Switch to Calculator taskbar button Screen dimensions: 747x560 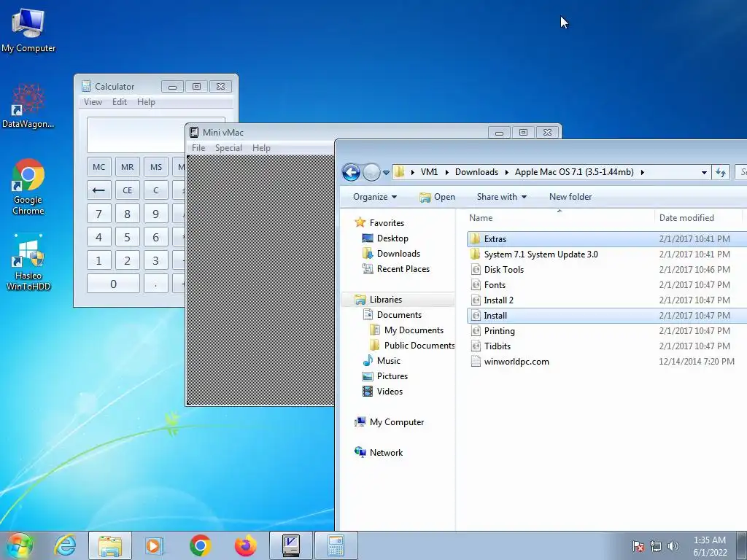click(x=336, y=545)
